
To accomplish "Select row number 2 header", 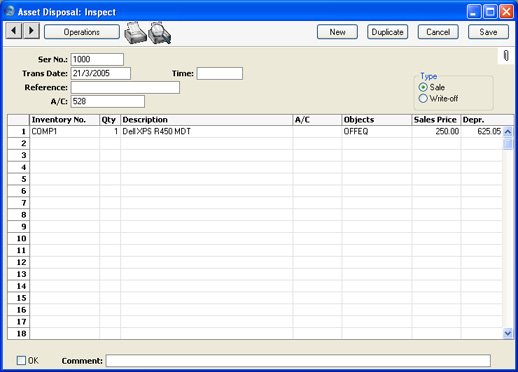I will pos(19,143).
